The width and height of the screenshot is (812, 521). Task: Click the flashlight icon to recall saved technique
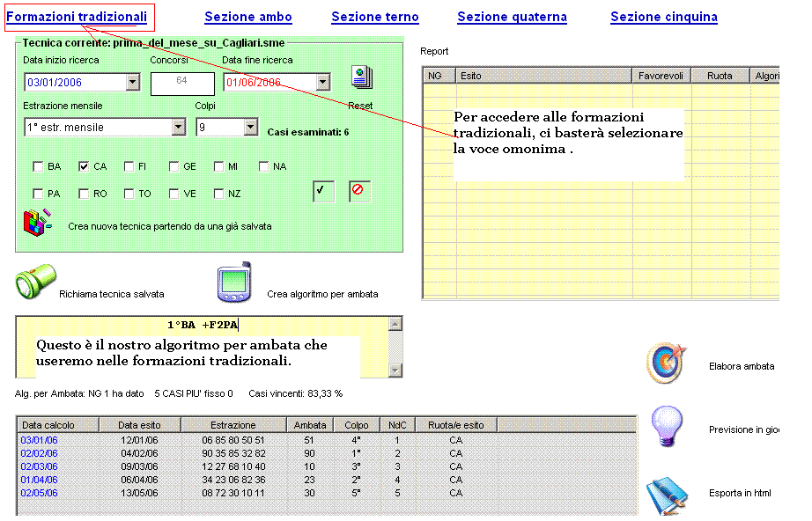(35, 282)
